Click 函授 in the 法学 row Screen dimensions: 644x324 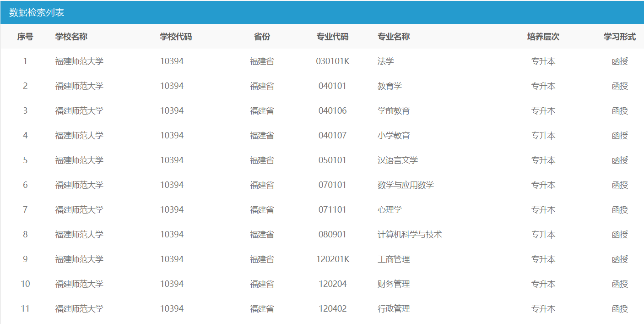[620, 61]
